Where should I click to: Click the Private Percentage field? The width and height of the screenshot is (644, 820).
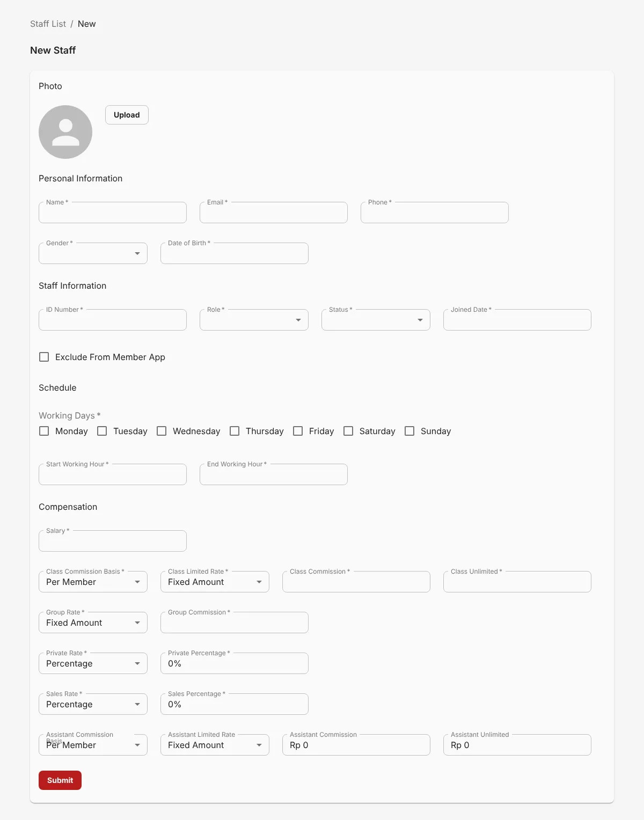(x=235, y=663)
